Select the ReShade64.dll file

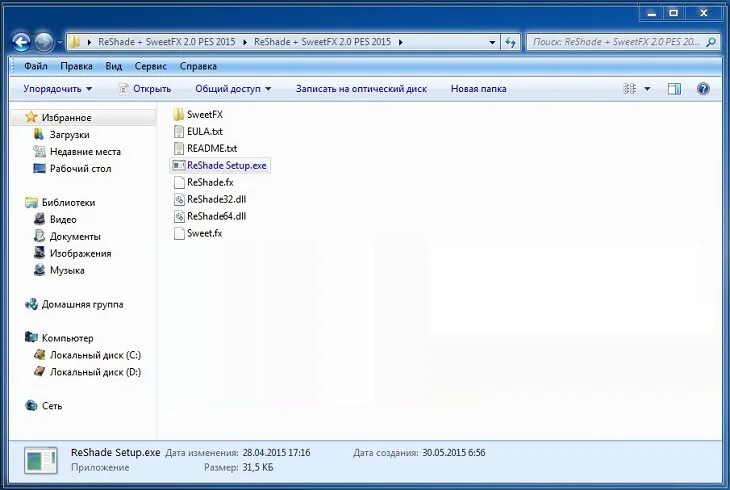210,216
